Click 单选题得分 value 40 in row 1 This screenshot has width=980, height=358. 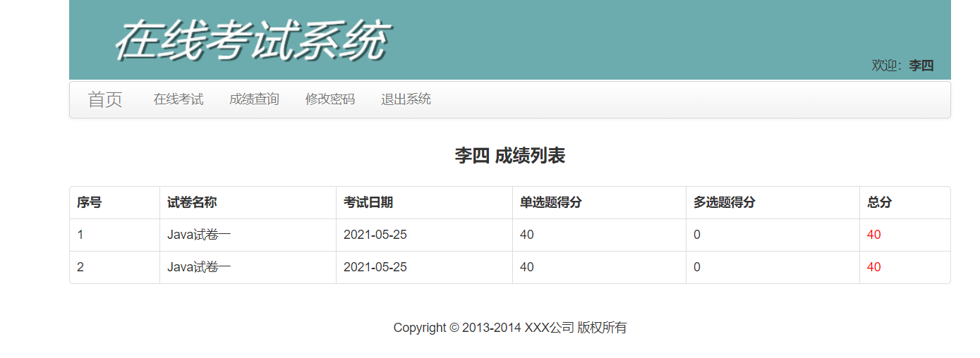[527, 235]
